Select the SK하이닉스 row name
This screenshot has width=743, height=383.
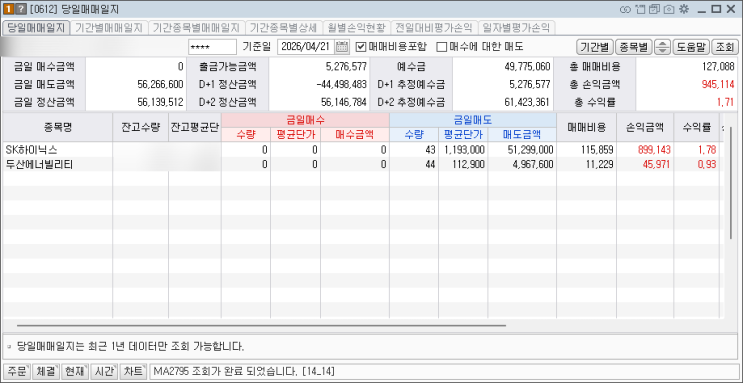(32, 150)
